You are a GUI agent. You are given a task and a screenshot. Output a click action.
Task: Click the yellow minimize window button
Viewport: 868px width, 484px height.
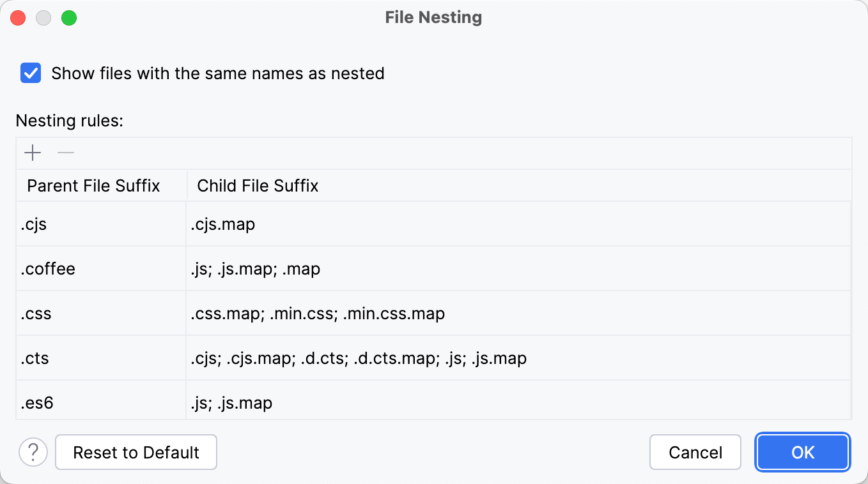43,18
